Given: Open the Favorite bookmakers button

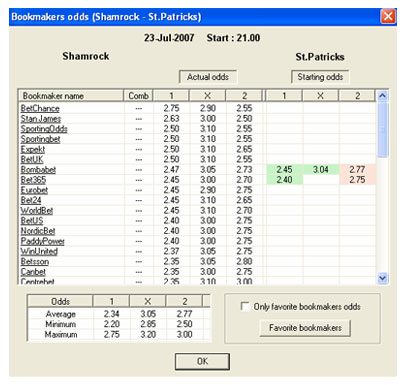Looking at the screenshot, I should [305, 328].
